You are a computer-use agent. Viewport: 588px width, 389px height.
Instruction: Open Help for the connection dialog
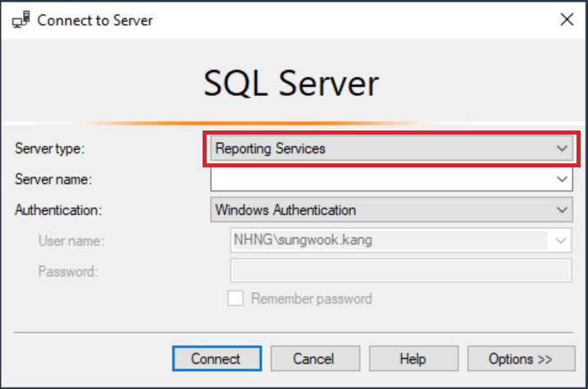click(x=413, y=359)
